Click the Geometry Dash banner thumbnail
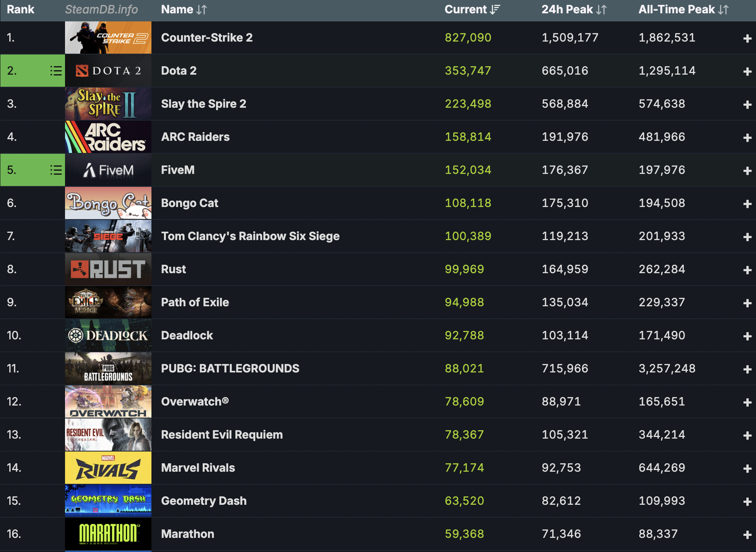Screen dimensions: 756x552 pyautogui.click(x=108, y=501)
